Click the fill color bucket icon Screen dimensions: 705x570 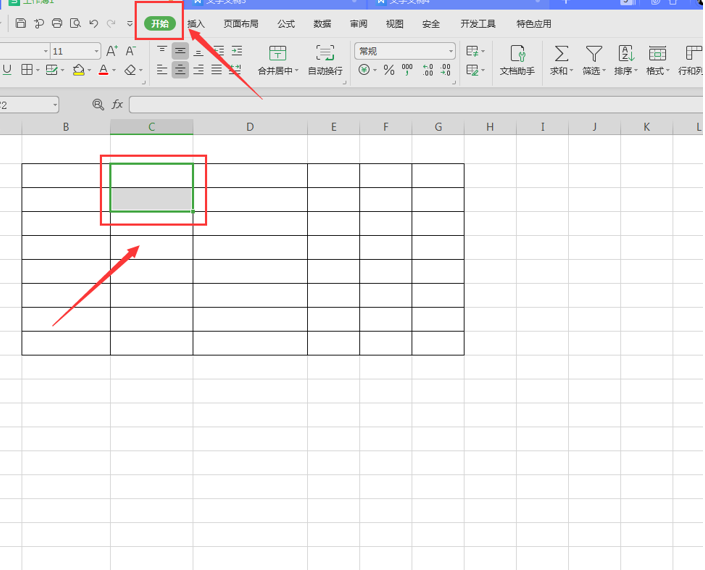click(79, 70)
